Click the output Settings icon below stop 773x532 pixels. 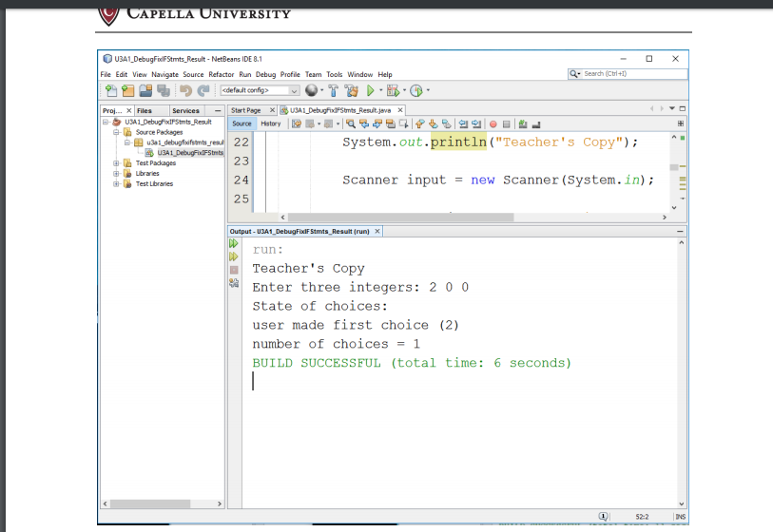(234, 283)
